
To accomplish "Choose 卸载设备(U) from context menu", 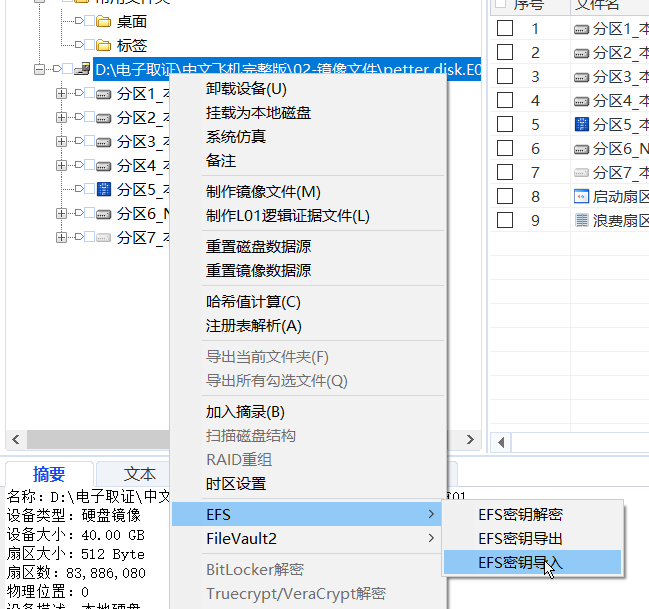I will [309, 89].
